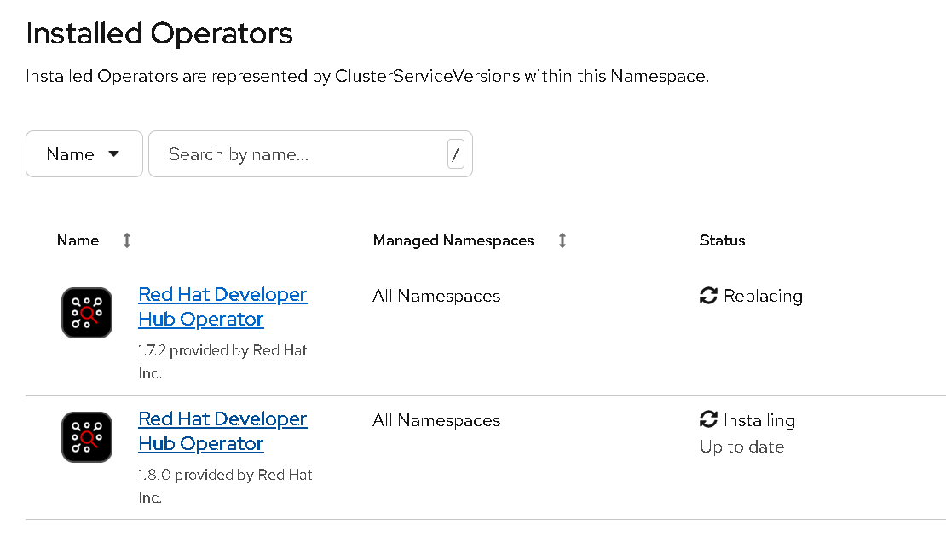Image resolution: width=946 pixels, height=560 pixels.
Task: Click the Name column header label
Action: pos(78,240)
